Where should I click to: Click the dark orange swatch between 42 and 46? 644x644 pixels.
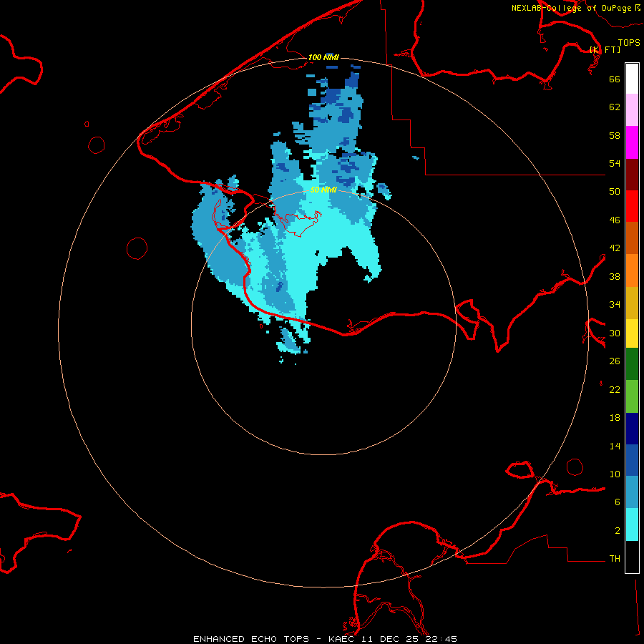(x=632, y=238)
